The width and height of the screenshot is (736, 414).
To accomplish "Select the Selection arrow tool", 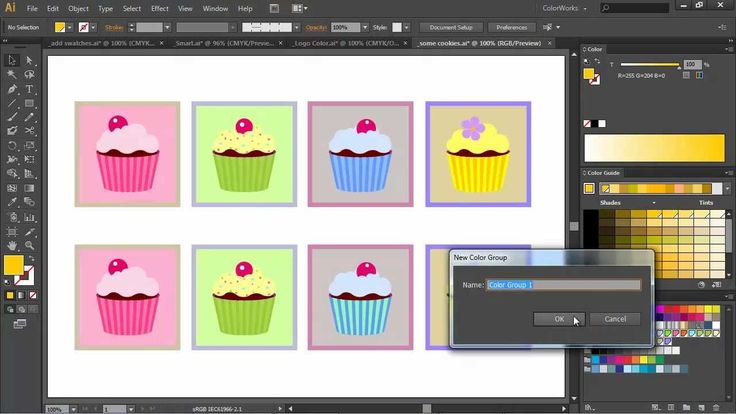I will pyautogui.click(x=12, y=60).
